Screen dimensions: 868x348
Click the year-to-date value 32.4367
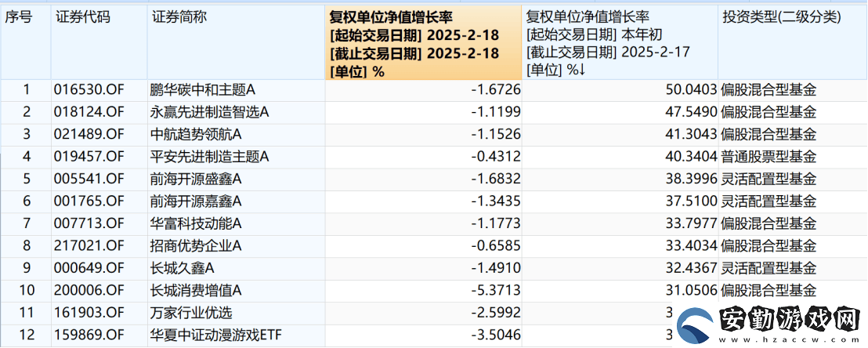(x=693, y=269)
